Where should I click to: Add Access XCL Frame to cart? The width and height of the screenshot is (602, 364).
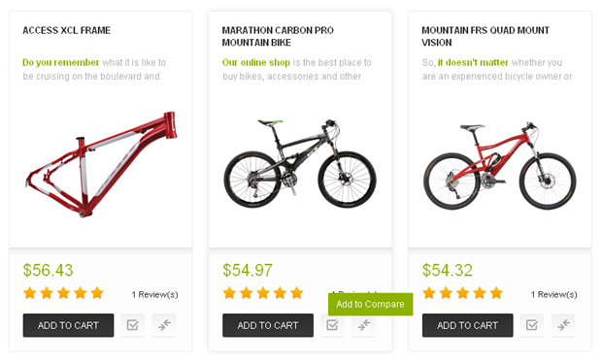tap(68, 325)
